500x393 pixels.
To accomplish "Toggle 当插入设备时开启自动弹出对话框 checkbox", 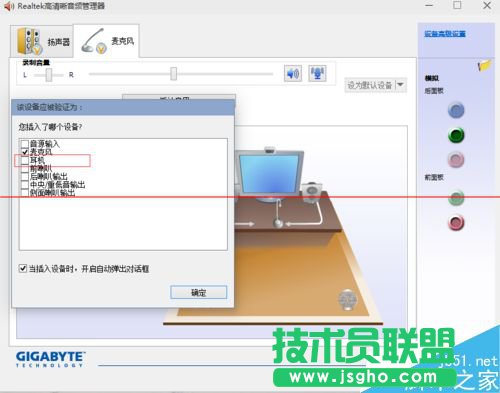I will 23,268.
